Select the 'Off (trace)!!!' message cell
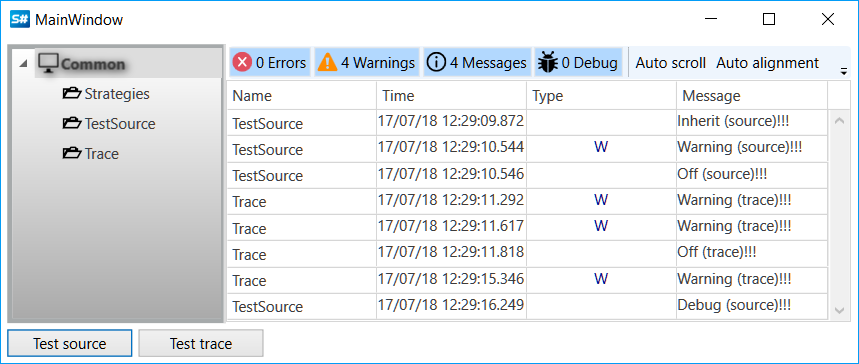 (x=752, y=253)
